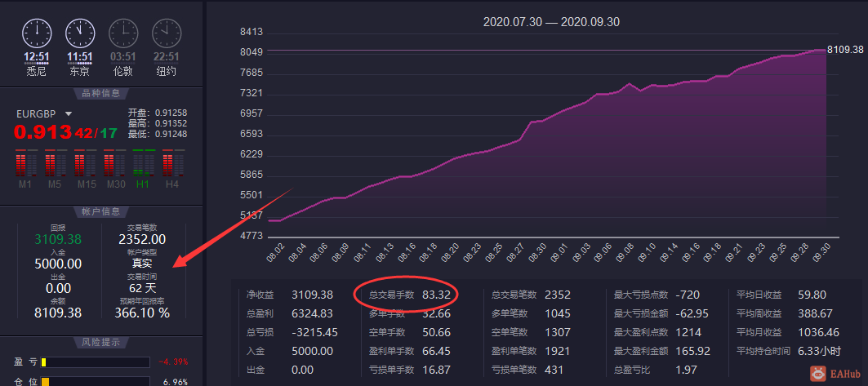Click the 交易笔数 value 2352.00
Screen dimensions: 868x386
142,239
